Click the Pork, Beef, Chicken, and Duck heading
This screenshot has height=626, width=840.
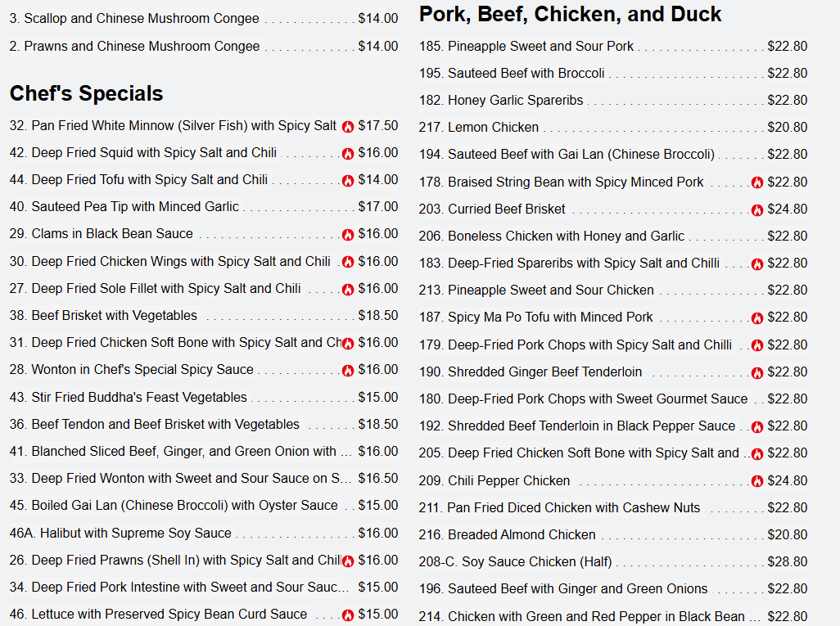point(570,15)
